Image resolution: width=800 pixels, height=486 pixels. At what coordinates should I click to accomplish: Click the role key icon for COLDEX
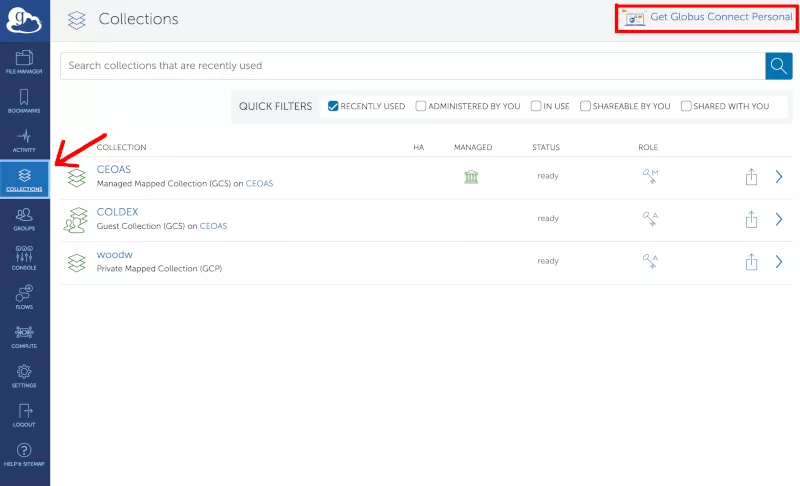click(x=650, y=218)
